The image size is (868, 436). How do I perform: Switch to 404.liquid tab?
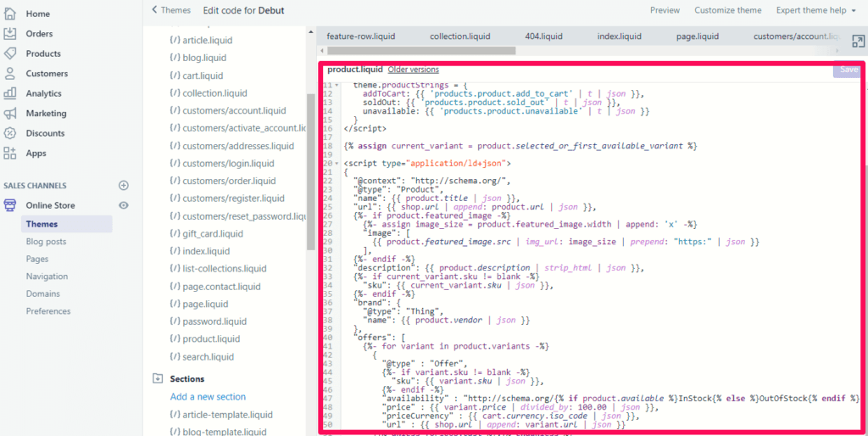[543, 36]
